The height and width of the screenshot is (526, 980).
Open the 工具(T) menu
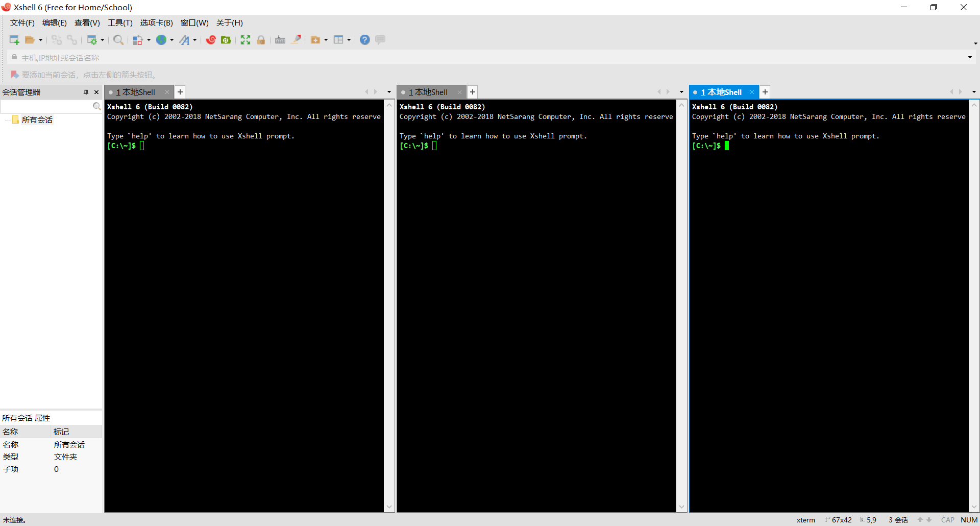tap(120, 22)
